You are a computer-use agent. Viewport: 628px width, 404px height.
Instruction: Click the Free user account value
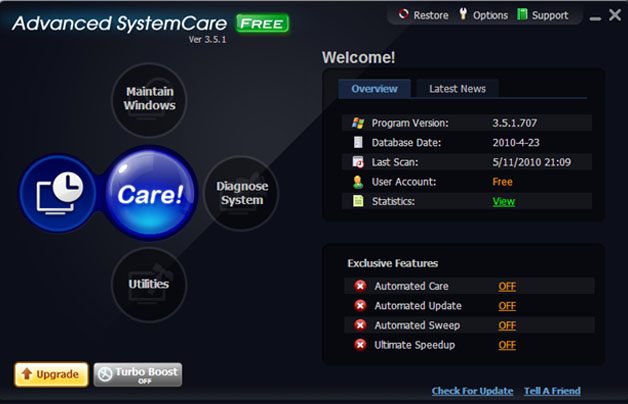point(502,182)
